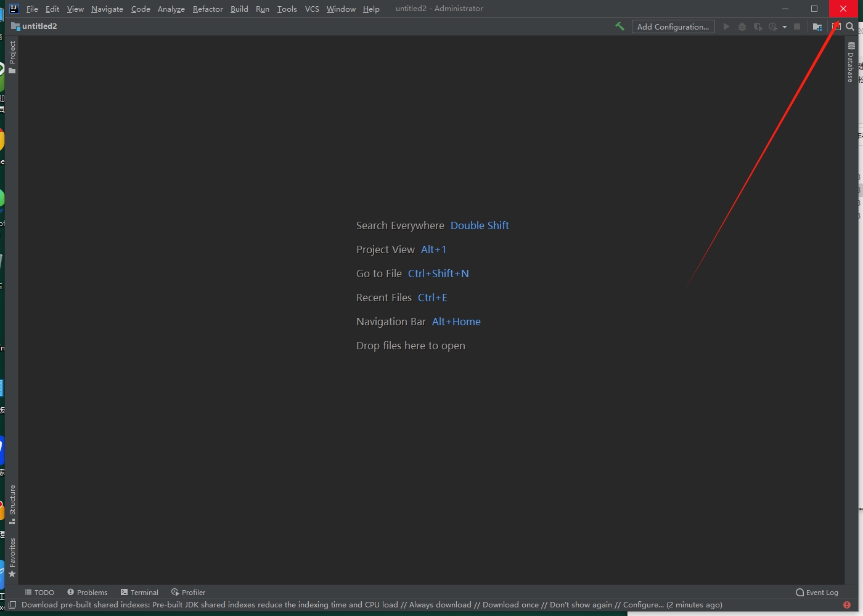The height and width of the screenshot is (616, 863).
Task: Run the debugger with the bug icon
Action: click(x=742, y=26)
